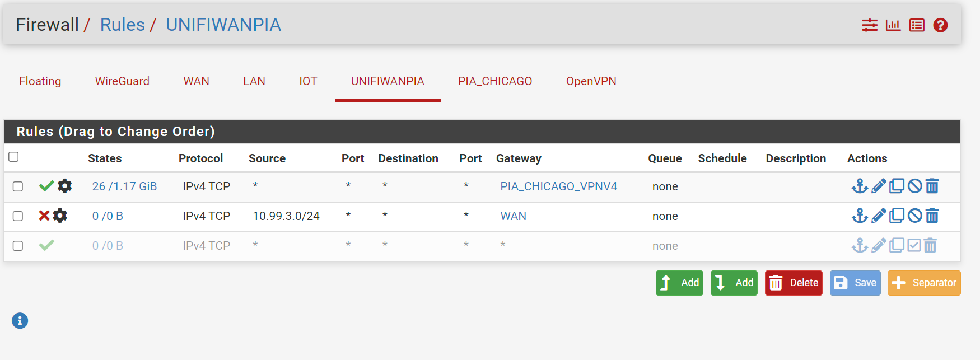Open the PIA_CHICAGO tab

tap(495, 81)
